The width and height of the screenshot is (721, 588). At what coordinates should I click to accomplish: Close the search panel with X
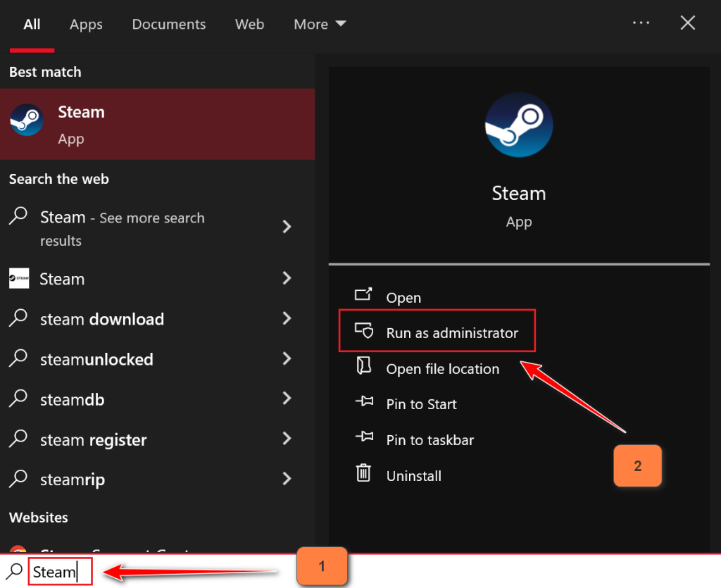click(x=688, y=23)
